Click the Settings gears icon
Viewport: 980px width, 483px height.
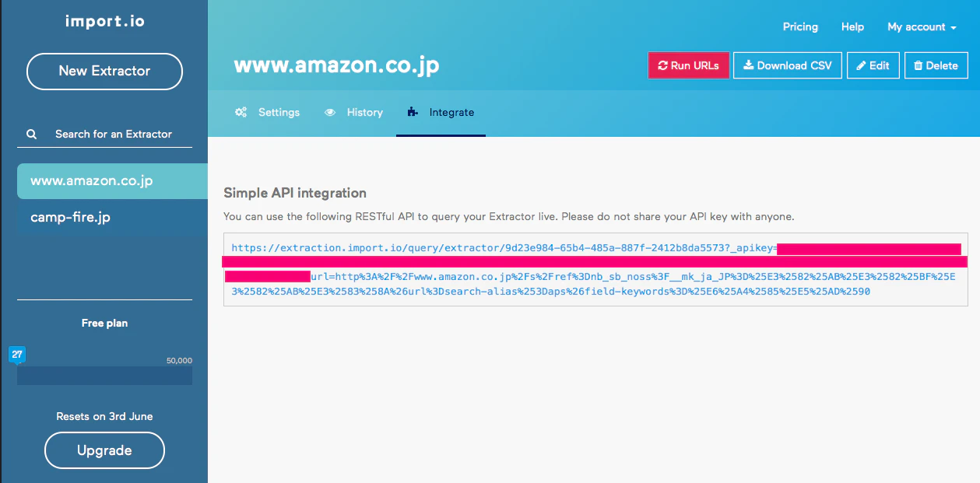(241, 112)
